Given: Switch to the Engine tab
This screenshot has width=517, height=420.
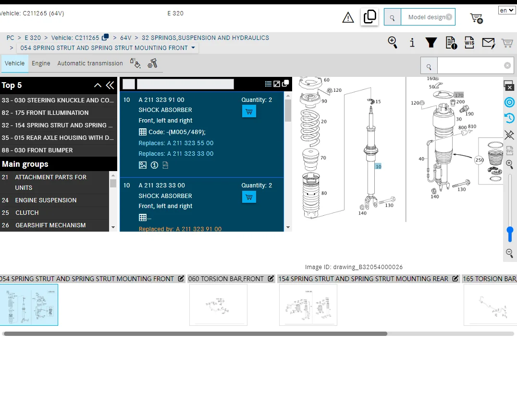Looking at the screenshot, I should [41, 63].
